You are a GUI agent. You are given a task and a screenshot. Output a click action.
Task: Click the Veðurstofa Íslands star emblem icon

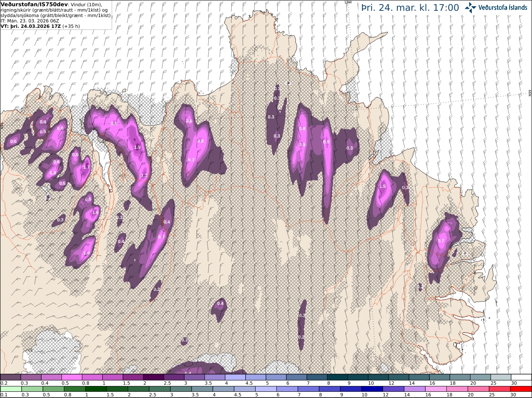(x=470, y=7)
